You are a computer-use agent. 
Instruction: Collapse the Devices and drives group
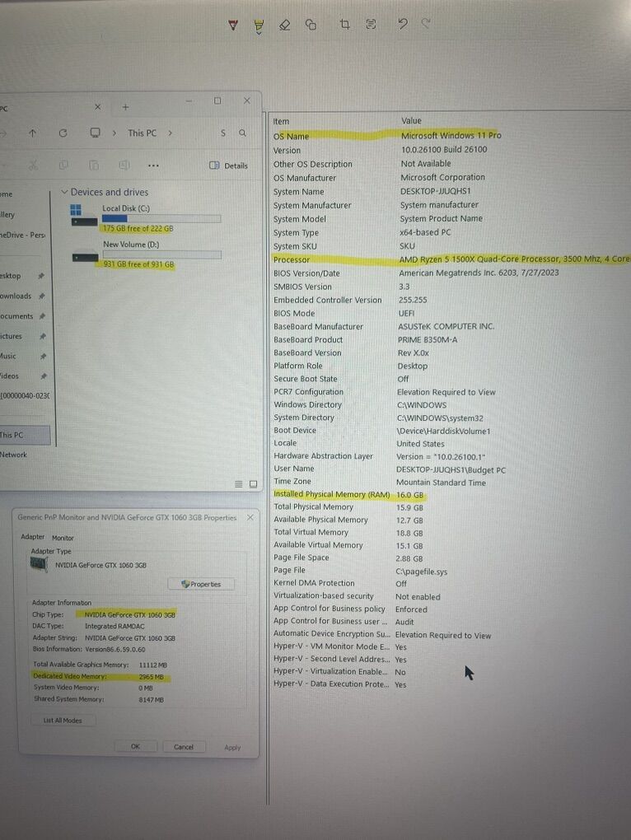pyautogui.click(x=64, y=193)
